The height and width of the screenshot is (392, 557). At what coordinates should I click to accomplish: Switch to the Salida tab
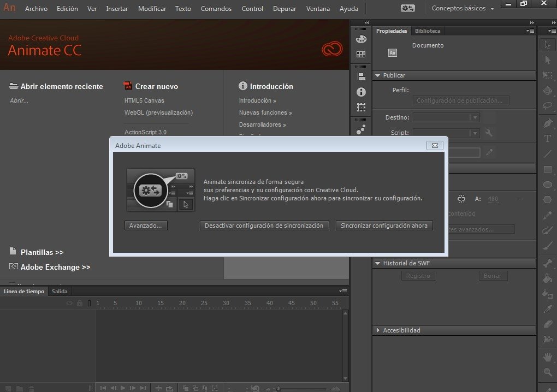pyautogui.click(x=60, y=291)
